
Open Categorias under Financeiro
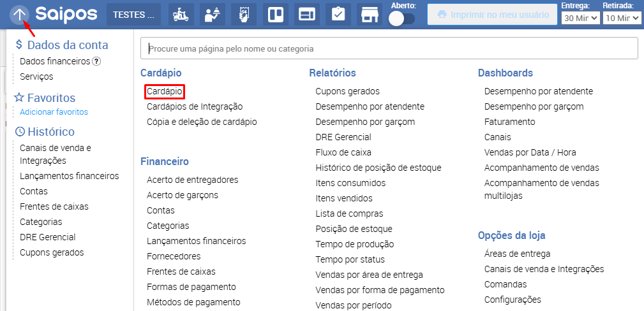(x=168, y=226)
